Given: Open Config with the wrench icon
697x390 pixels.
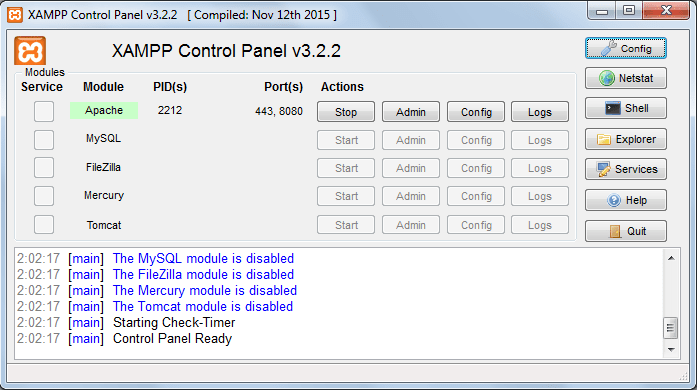Looking at the screenshot, I should [625, 48].
